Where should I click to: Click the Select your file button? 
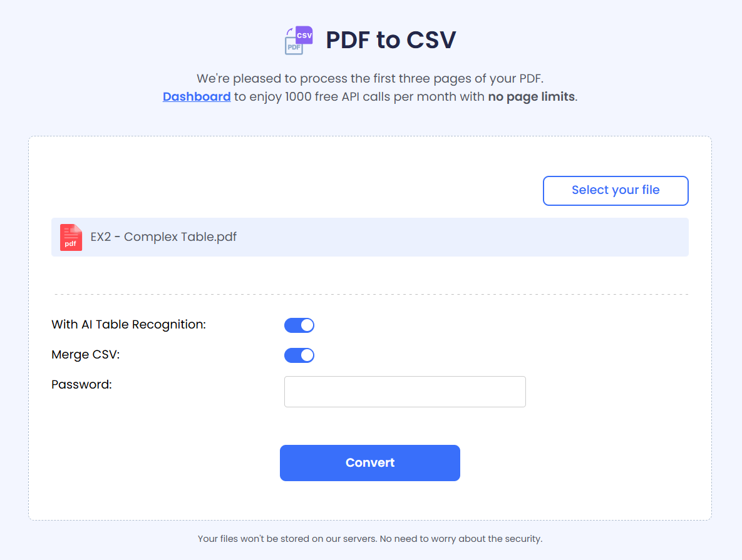pos(615,190)
